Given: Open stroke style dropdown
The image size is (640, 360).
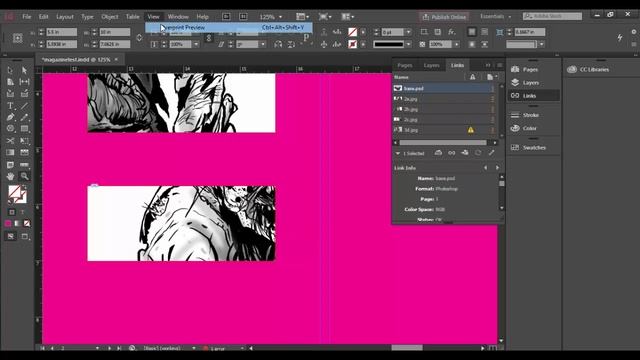Looking at the screenshot, I should [x=408, y=44].
